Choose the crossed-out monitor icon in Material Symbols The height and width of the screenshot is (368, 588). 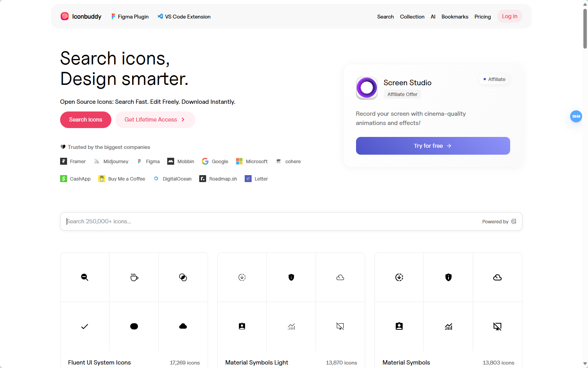tap(497, 326)
